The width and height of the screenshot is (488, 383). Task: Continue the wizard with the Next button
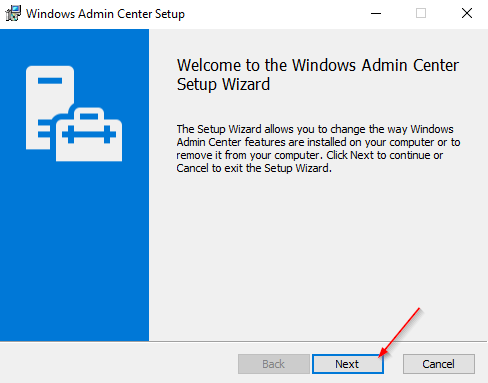click(348, 364)
